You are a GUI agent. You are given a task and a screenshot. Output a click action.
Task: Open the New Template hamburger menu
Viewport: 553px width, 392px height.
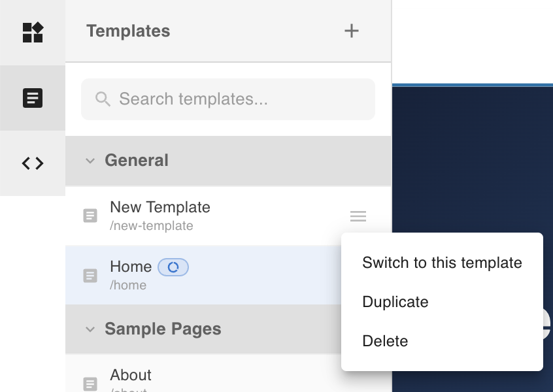(x=358, y=216)
